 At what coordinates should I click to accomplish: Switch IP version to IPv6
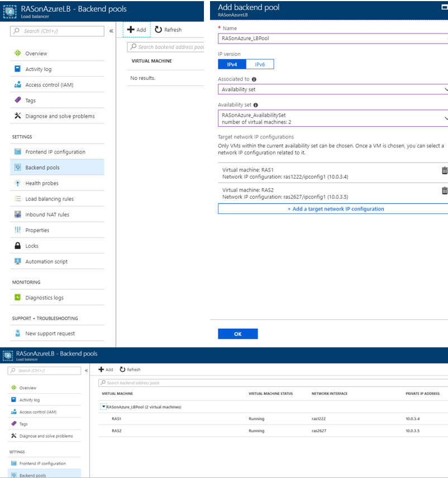pyautogui.click(x=260, y=64)
